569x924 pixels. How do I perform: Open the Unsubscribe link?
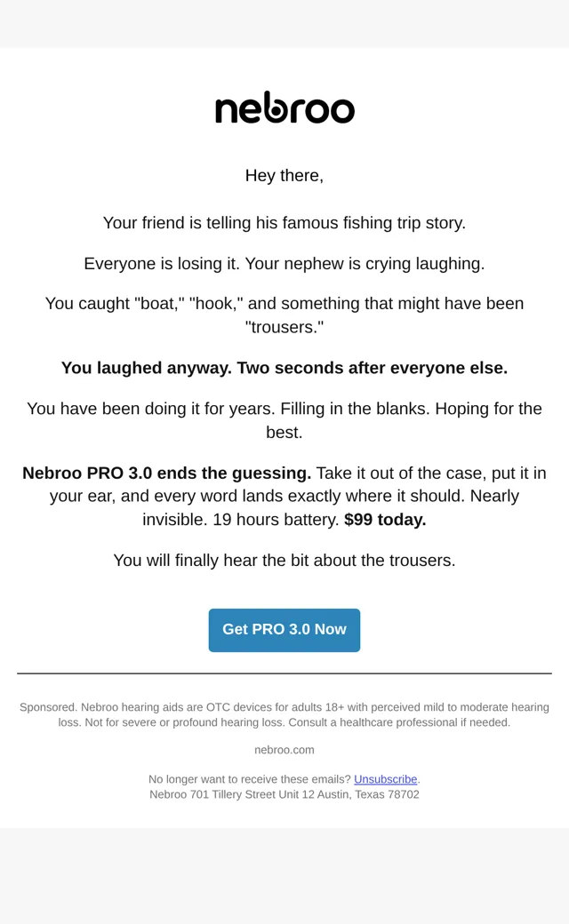[385, 779]
